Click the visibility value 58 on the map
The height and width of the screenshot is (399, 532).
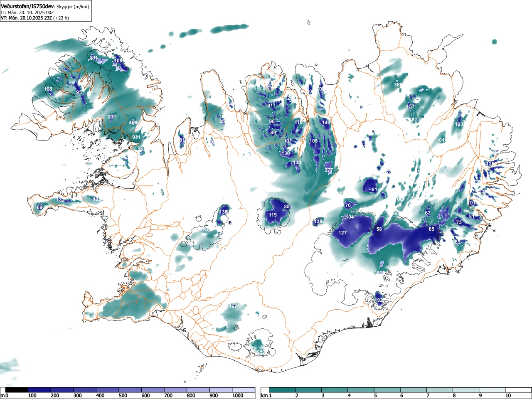tap(379, 229)
